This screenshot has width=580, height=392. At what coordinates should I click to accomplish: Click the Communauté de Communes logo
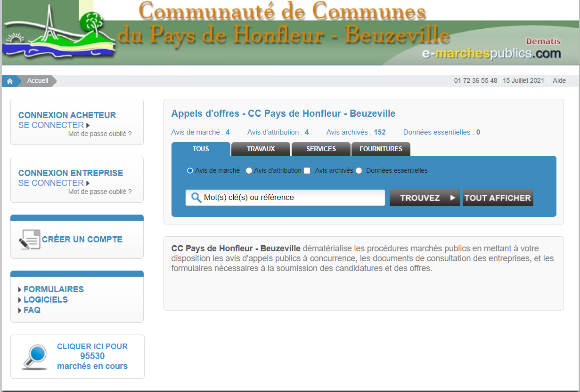[x=59, y=32]
